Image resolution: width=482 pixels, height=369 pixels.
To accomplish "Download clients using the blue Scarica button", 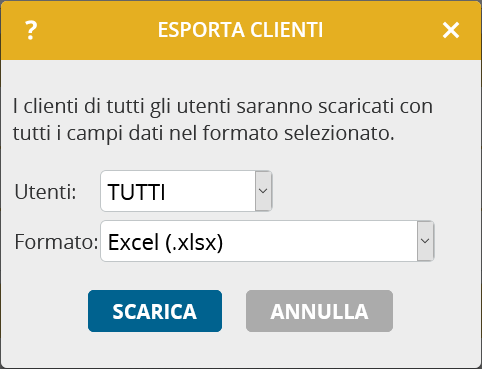I will click(x=155, y=311).
